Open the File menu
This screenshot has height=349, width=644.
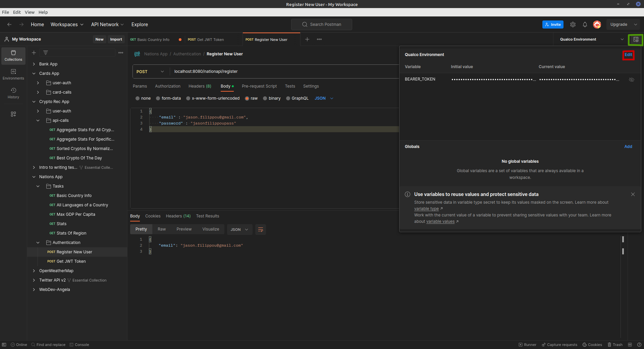5,12
